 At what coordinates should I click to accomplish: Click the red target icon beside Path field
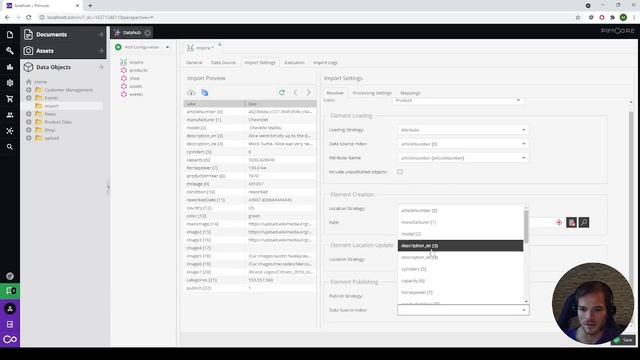pyautogui.click(x=559, y=222)
